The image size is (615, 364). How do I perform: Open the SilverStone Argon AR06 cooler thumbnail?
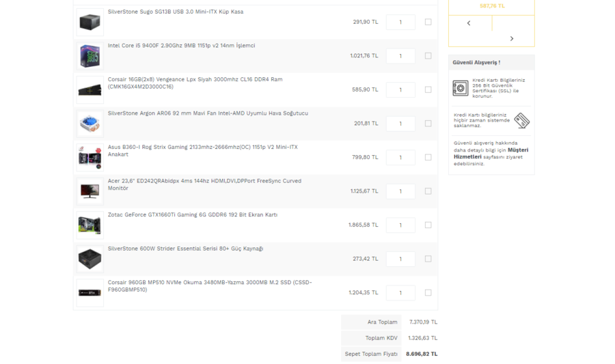[x=90, y=124]
